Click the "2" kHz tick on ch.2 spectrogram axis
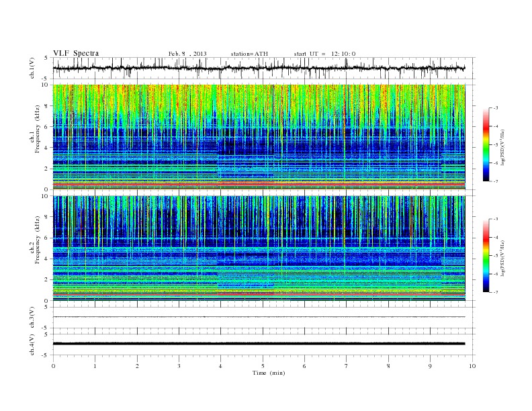This screenshot has width=532, height=411. (x=46, y=280)
